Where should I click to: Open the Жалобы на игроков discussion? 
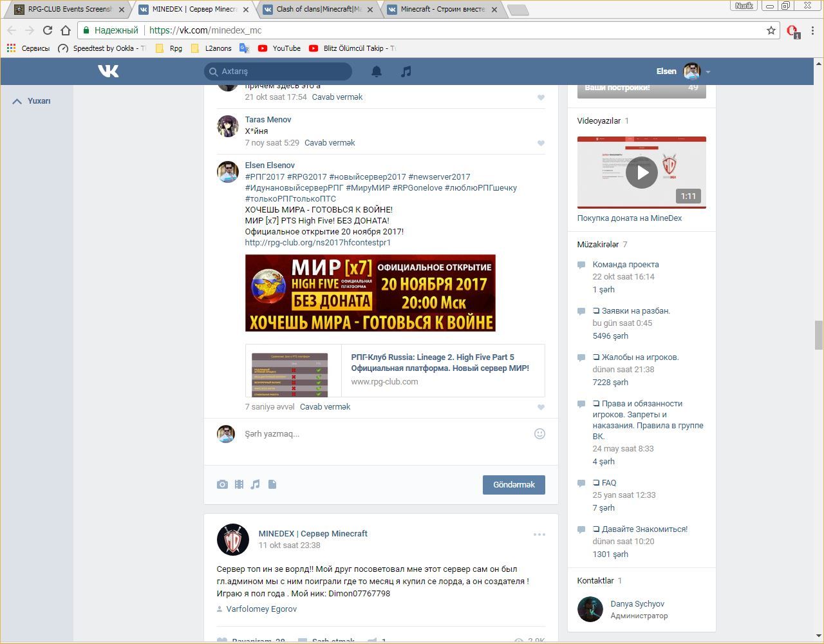pyautogui.click(x=636, y=357)
